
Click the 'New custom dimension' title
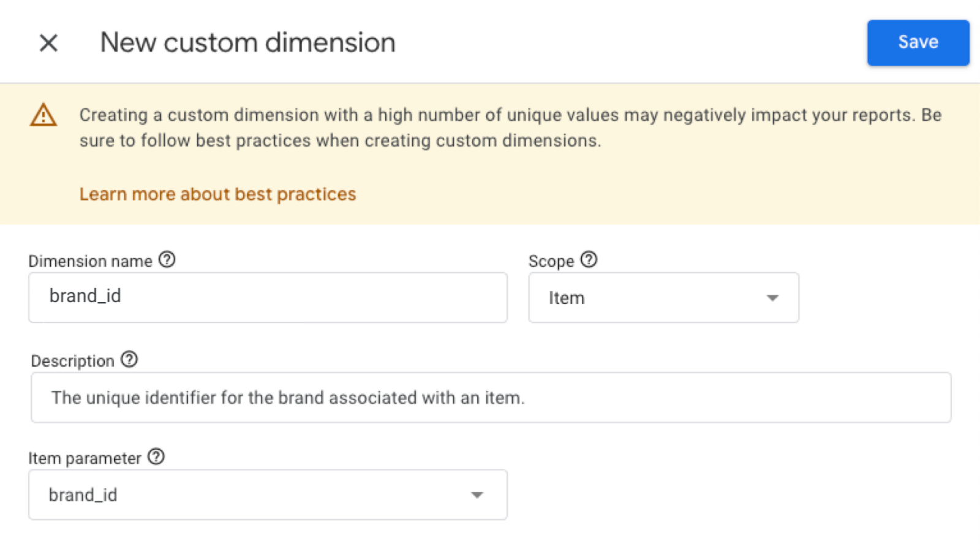[247, 43]
